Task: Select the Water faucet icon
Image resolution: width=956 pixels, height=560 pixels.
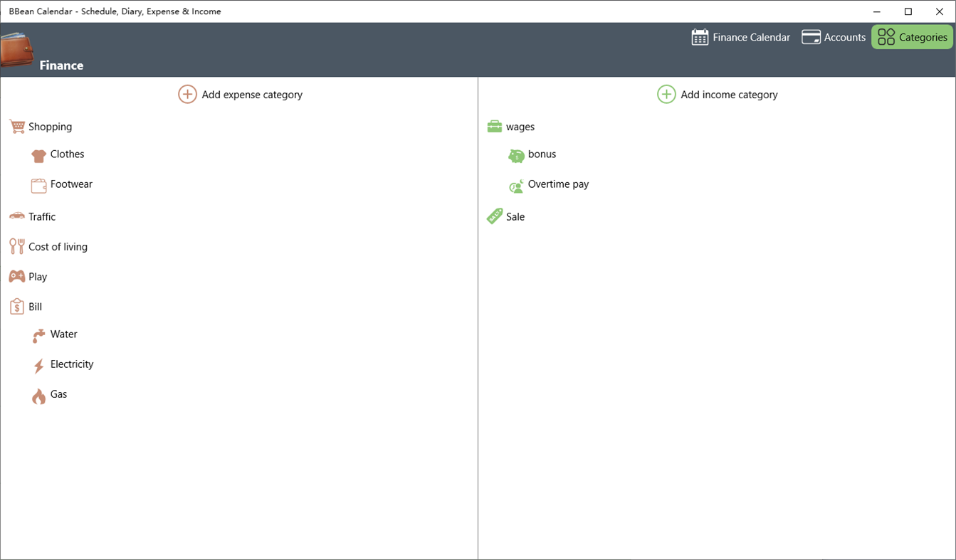Action: (38, 334)
